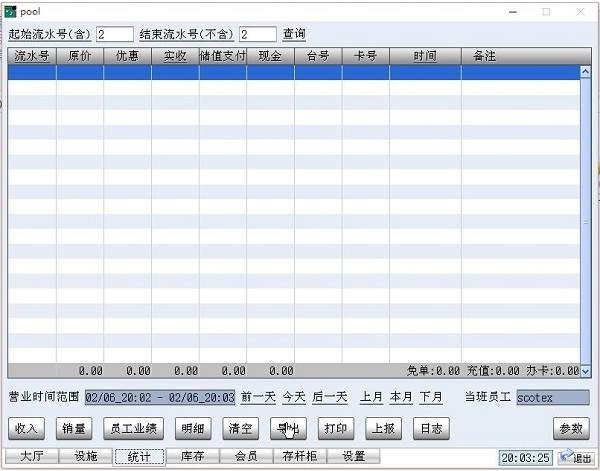
Task: Go to 后一天 next day
Action: click(329, 397)
